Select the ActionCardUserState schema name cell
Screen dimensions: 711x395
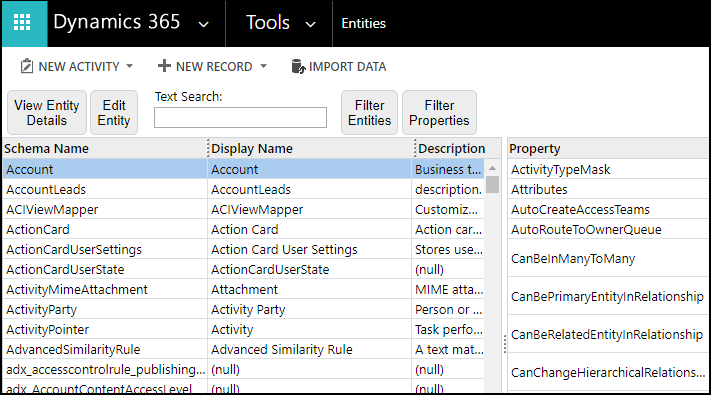click(x=105, y=269)
